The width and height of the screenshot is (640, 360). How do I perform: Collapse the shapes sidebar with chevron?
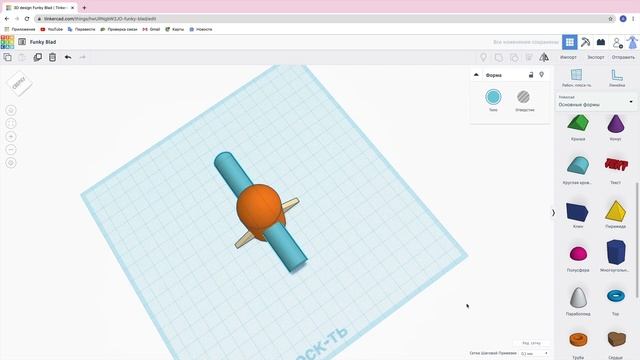(x=553, y=213)
